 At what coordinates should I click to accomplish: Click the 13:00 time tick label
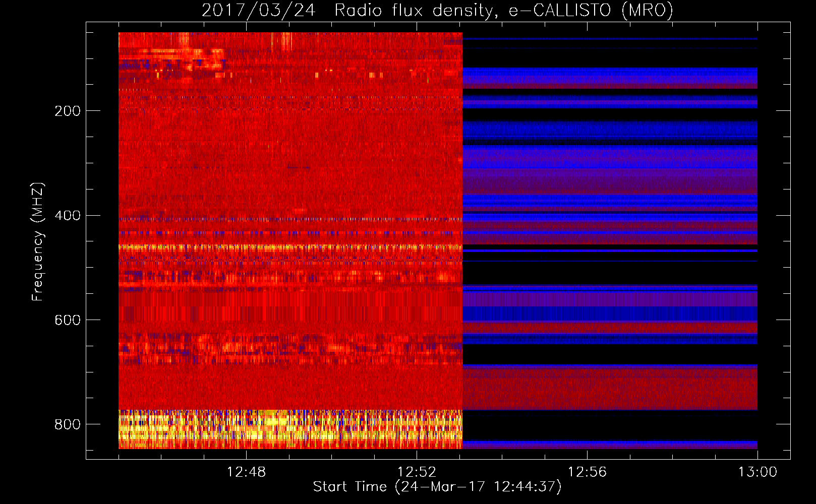[x=757, y=472]
